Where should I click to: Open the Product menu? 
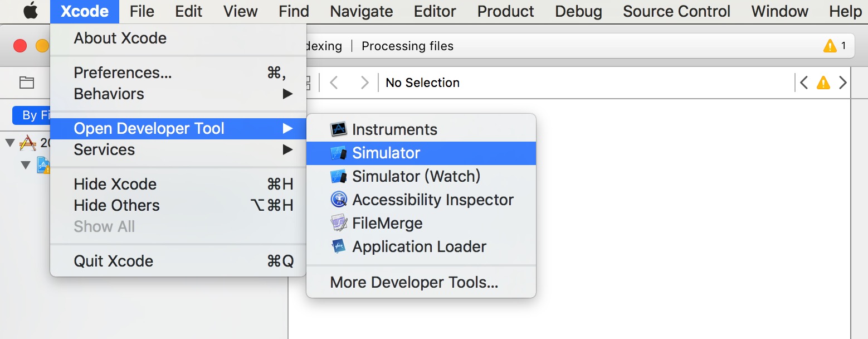pos(505,11)
